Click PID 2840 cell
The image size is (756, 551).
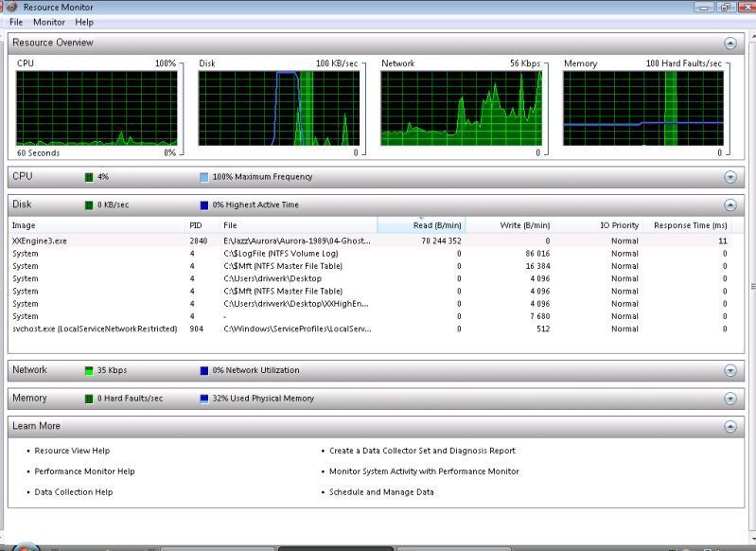(198, 240)
